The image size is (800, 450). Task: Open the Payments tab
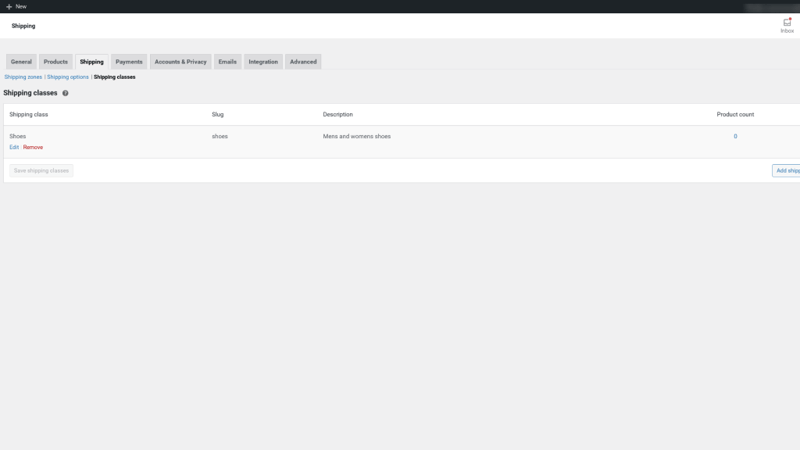coord(129,62)
